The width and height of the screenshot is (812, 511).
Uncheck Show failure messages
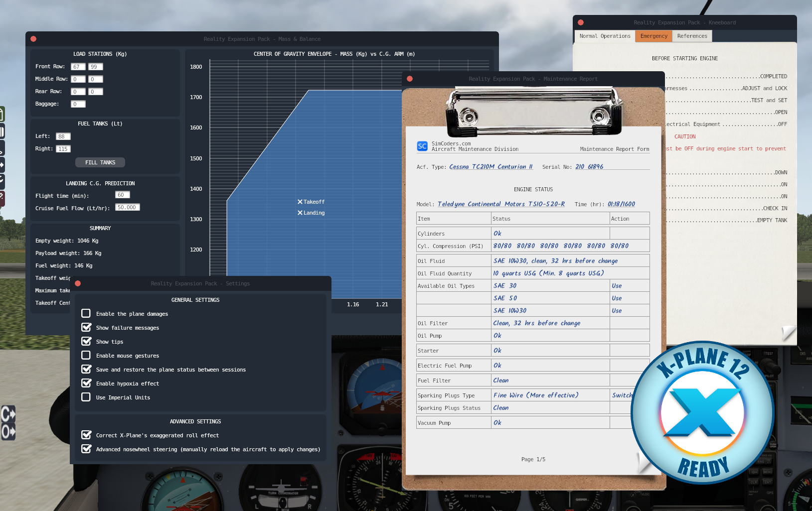point(86,327)
